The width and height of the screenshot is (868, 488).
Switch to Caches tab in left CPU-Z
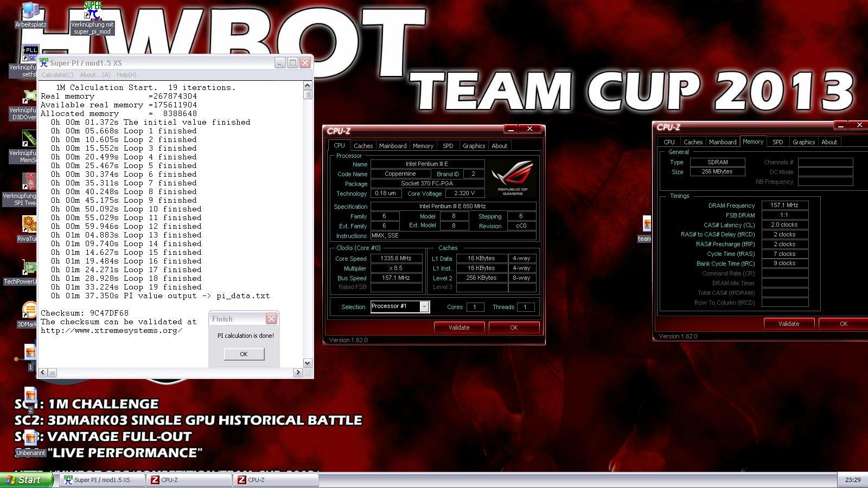point(363,146)
